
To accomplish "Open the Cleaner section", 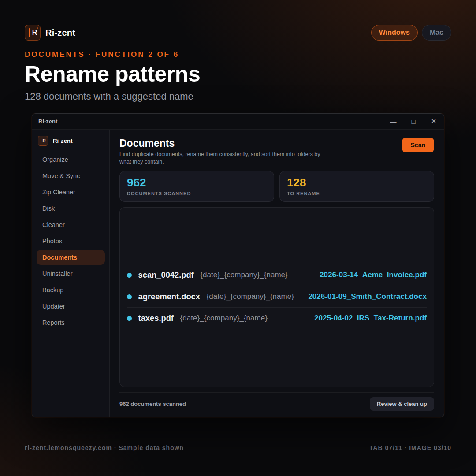I will pos(71,225).
